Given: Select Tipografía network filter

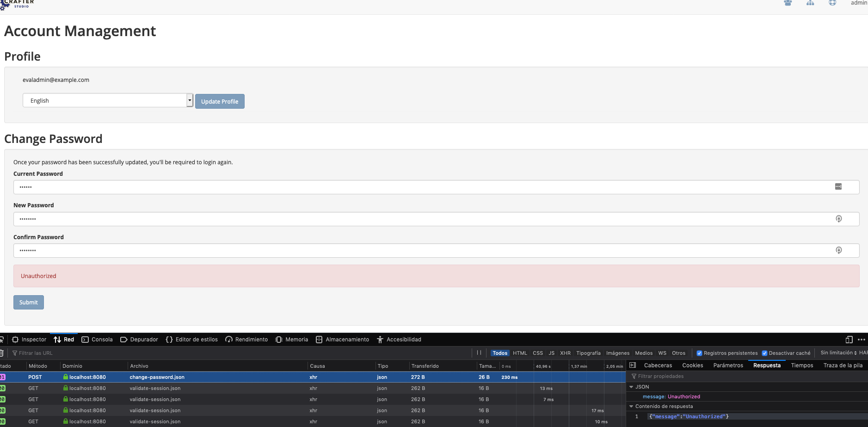Looking at the screenshot, I should (588, 353).
